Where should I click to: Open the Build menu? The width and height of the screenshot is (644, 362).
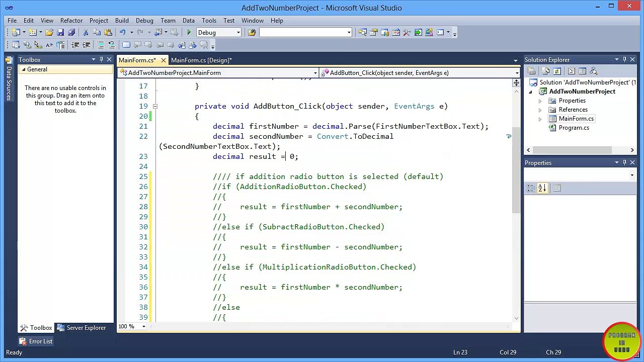click(122, 21)
